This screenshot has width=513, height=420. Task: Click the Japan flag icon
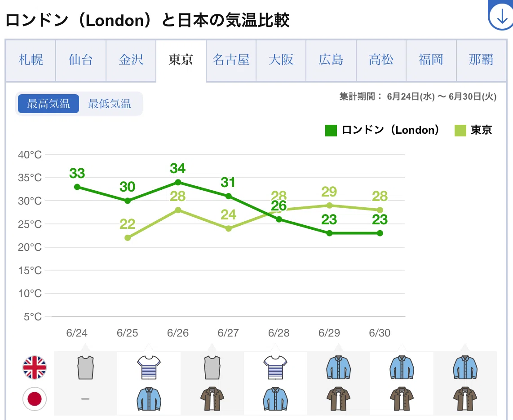35,399
